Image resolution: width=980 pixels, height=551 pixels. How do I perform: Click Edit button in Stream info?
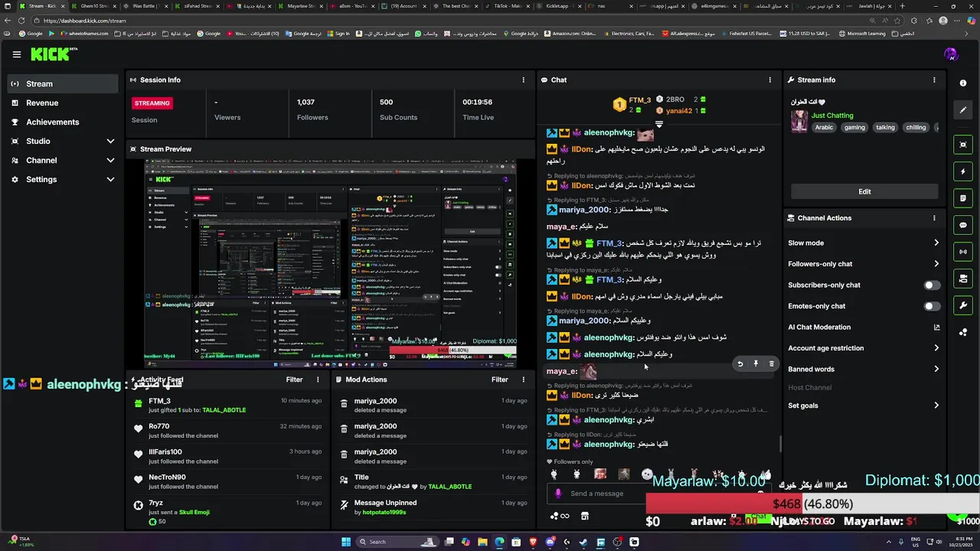(864, 191)
